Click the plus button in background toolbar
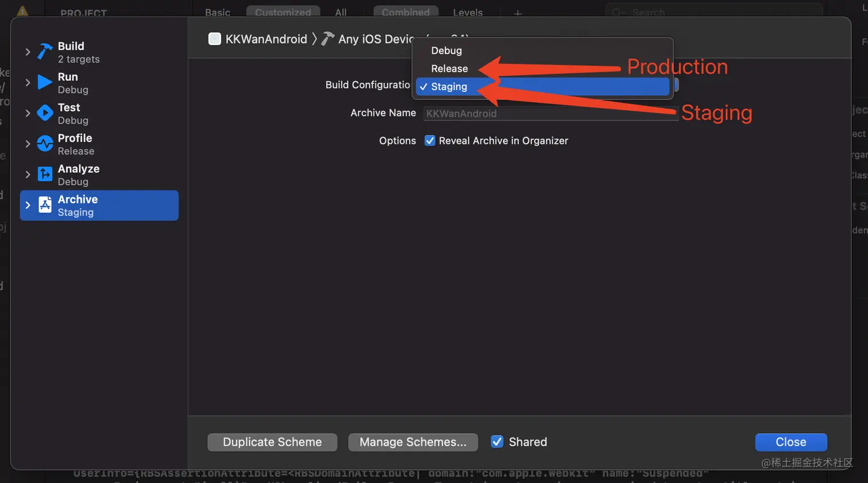The width and height of the screenshot is (868, 483). tap(518, 13)
